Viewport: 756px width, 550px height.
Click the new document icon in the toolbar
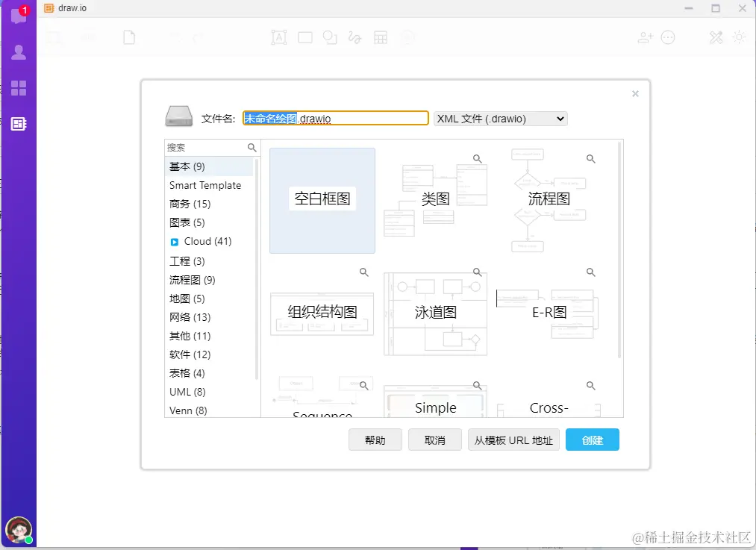129,37
